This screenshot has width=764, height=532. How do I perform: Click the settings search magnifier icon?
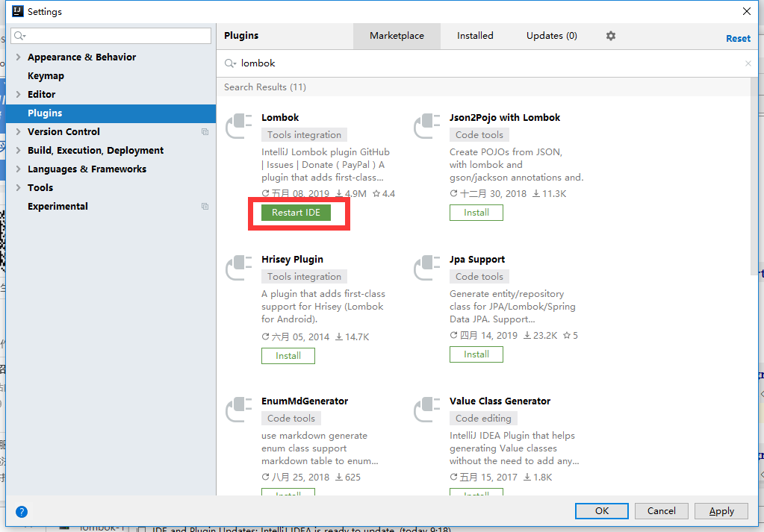20,36
